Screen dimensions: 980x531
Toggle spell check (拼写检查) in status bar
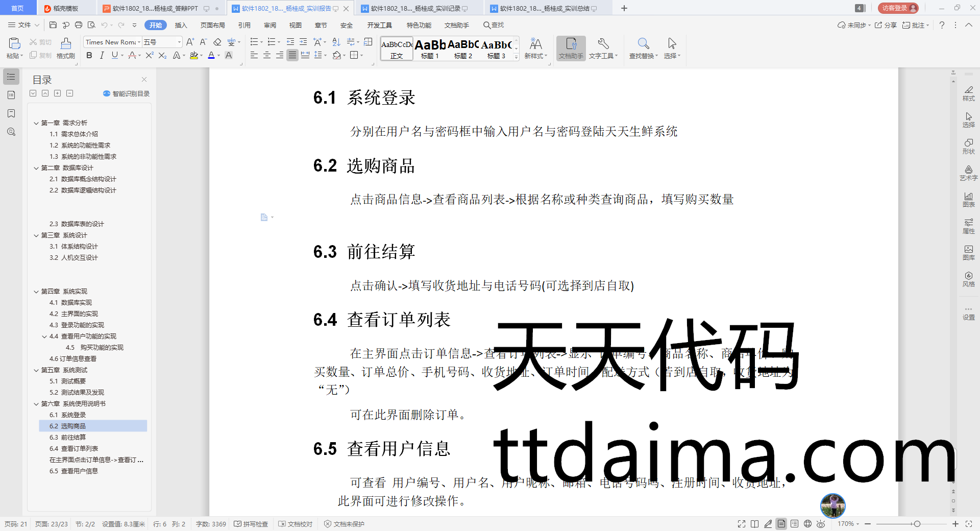tap(251, 524)
